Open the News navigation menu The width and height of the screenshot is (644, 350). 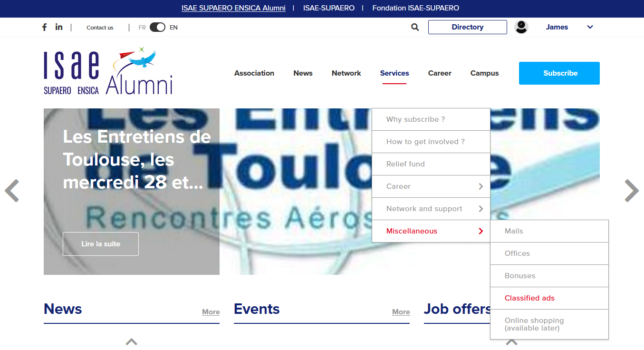click(303, 73)
